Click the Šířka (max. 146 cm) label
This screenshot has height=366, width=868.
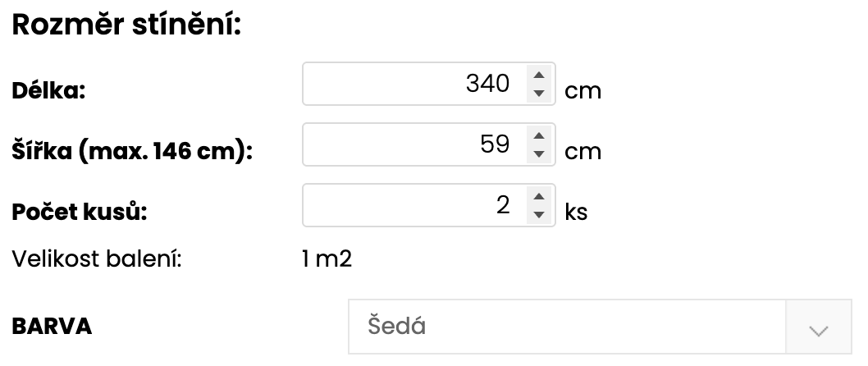click(x=130, y=151)
